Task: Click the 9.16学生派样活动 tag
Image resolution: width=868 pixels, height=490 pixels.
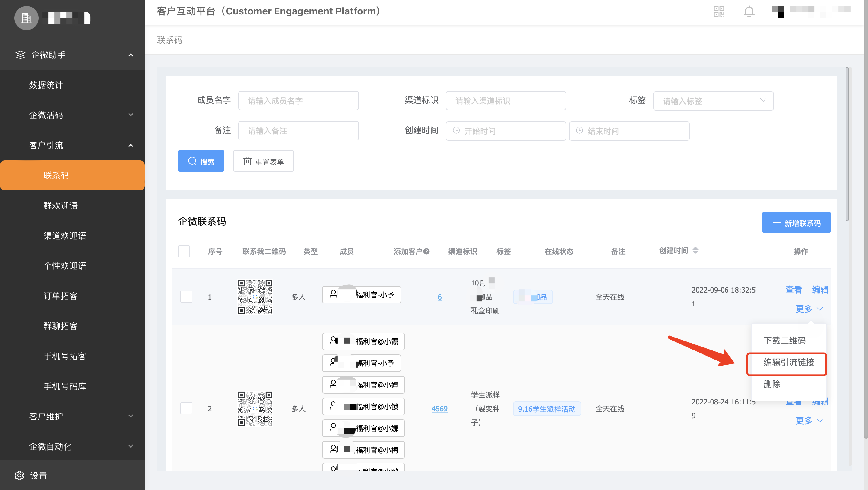Action: pyautogui.click(x=546, y=409)
